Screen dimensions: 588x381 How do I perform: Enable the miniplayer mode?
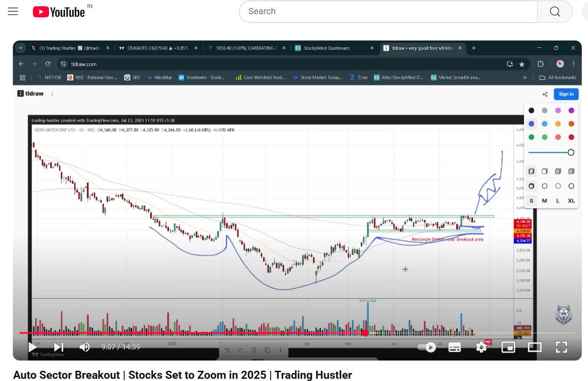[508, 347]
